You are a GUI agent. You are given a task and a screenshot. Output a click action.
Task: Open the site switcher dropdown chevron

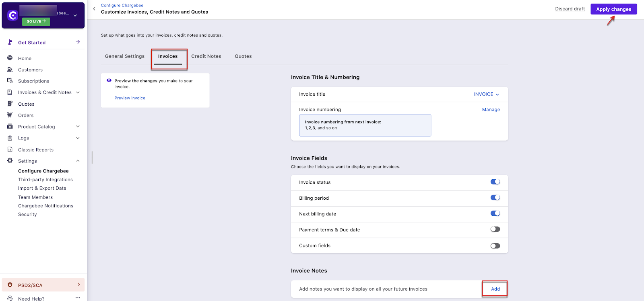point(75,16)
